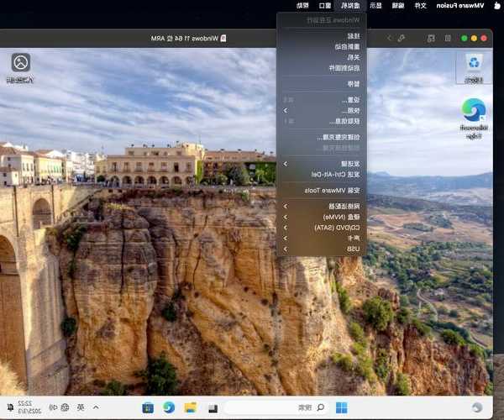Select the CD/DVD (SATA) menu entry
Viewport: 504px width, 420px height.
click(322, 228)
